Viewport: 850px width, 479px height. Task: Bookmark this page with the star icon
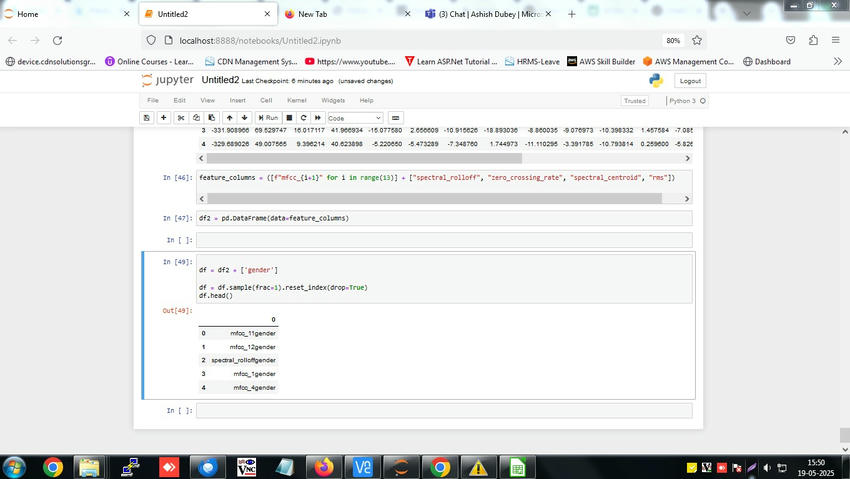click(697, 40)
